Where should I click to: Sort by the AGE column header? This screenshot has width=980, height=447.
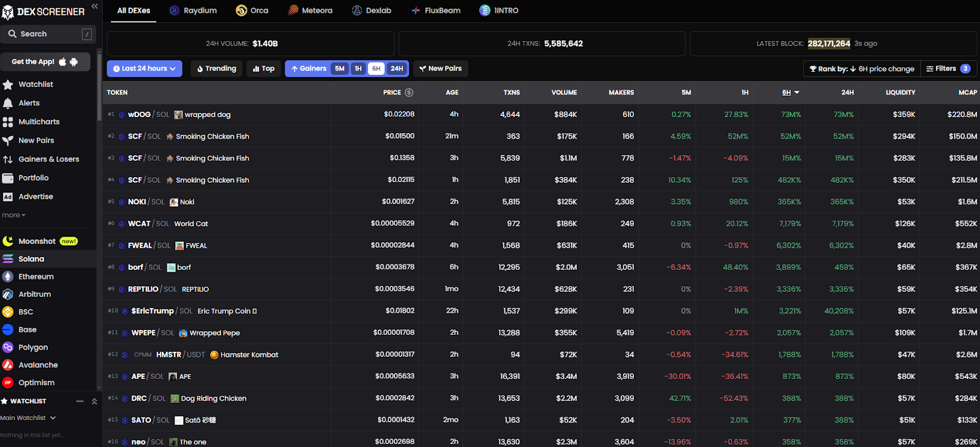[x=452, y=93]
